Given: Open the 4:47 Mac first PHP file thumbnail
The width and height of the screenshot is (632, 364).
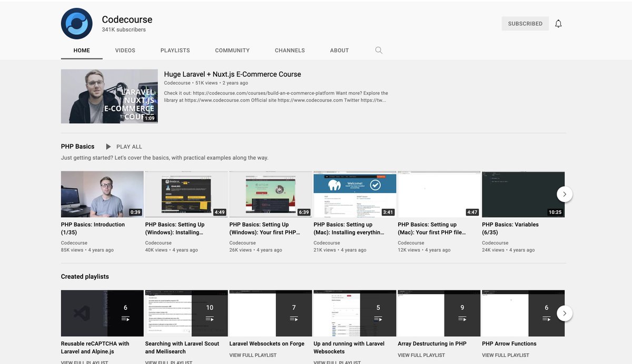Looking at the screenshot, I should (x=439, y=194).
